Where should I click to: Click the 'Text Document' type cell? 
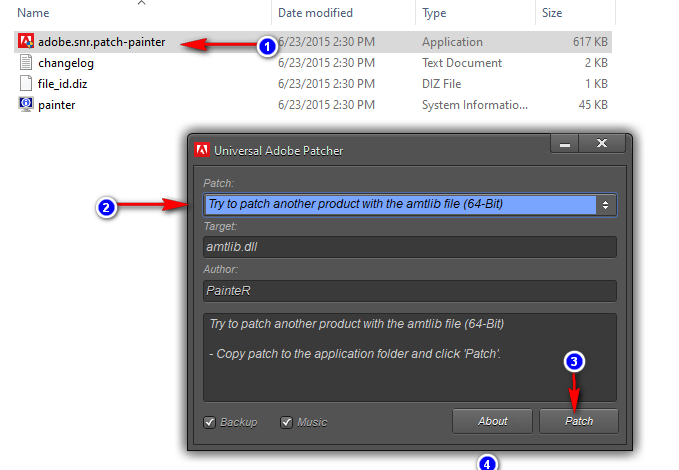[462, 63]
